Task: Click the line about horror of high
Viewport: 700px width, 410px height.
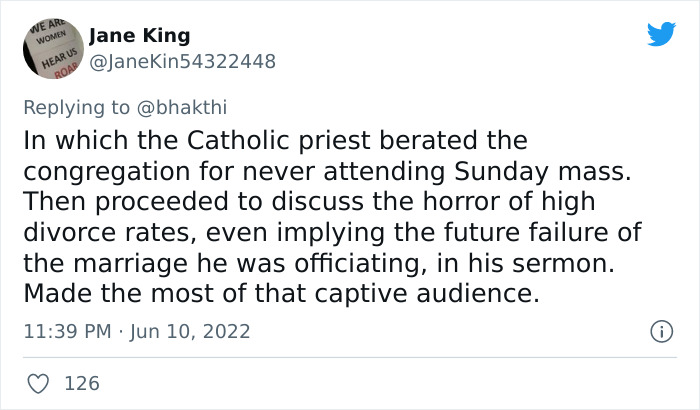Action: 309,201
